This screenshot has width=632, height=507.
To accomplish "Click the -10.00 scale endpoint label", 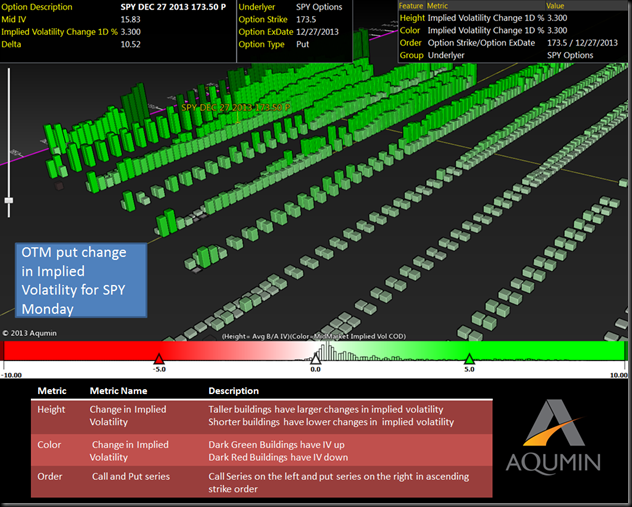I will click(11, 375).
